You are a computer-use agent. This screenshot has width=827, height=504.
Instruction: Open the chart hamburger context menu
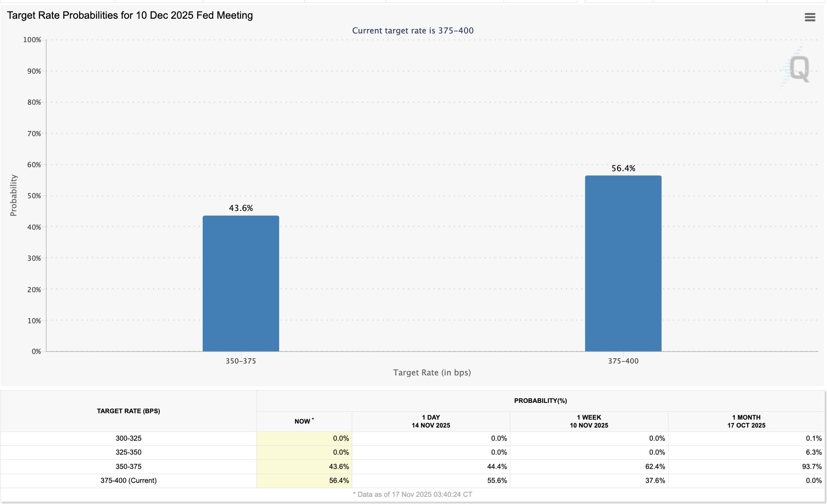pos(809,17)
